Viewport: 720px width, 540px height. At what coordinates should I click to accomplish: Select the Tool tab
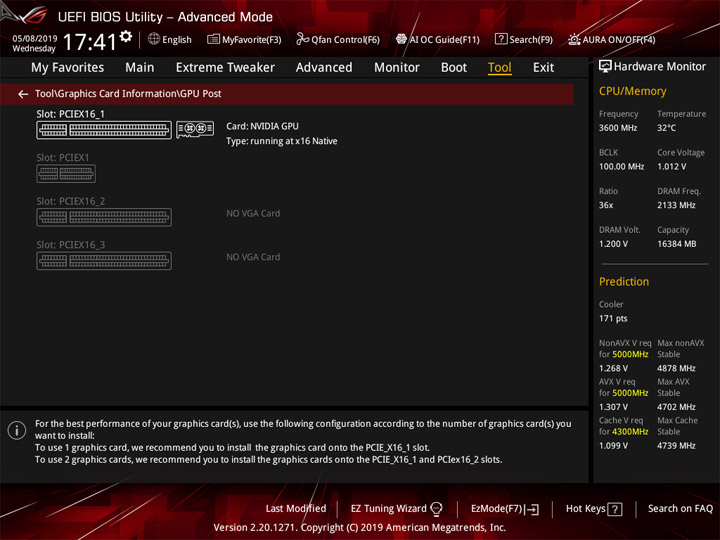pos(500,68)
